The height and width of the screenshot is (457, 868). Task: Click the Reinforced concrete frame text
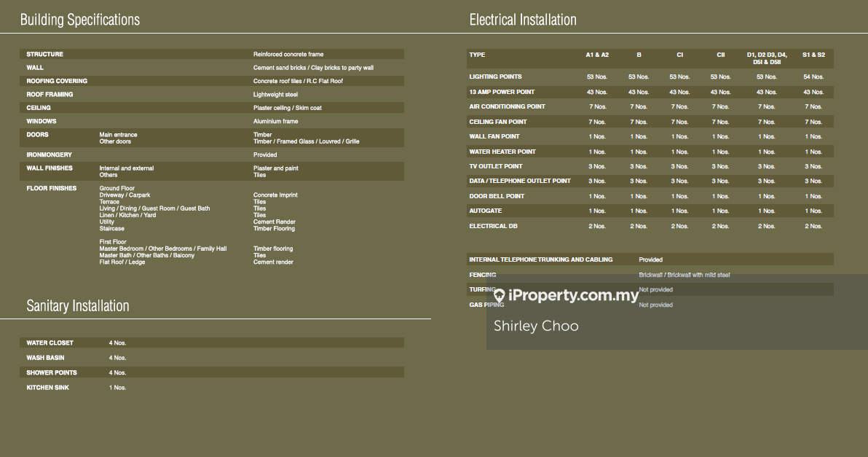(288, 55)
